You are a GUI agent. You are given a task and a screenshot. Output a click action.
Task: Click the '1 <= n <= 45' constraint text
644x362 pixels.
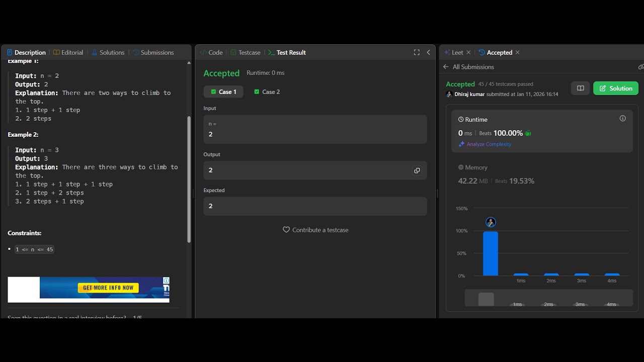34,249
